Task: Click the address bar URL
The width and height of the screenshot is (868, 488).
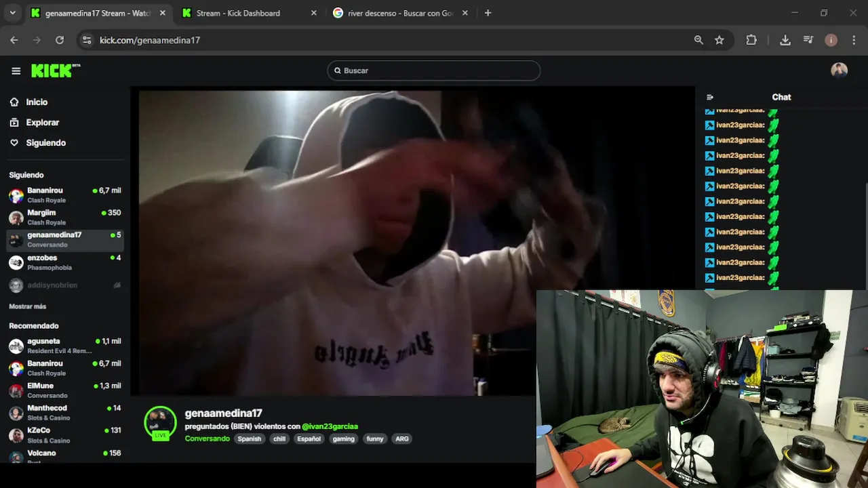Action: [x=150, y=40]
